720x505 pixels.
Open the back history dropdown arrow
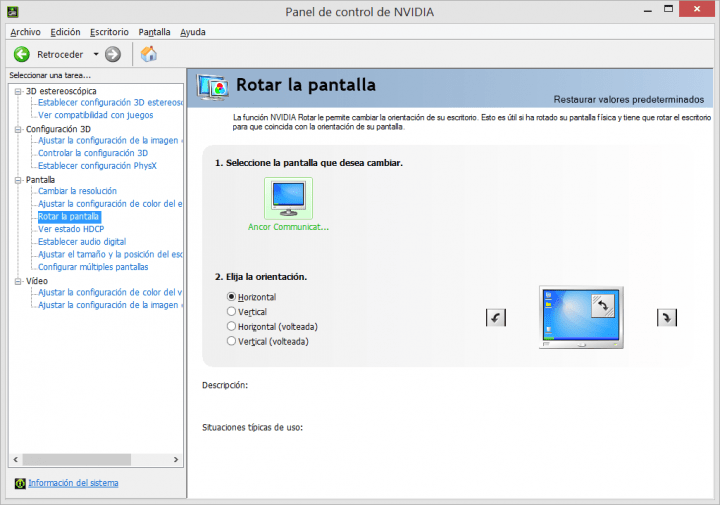click(x=96, y=54)
